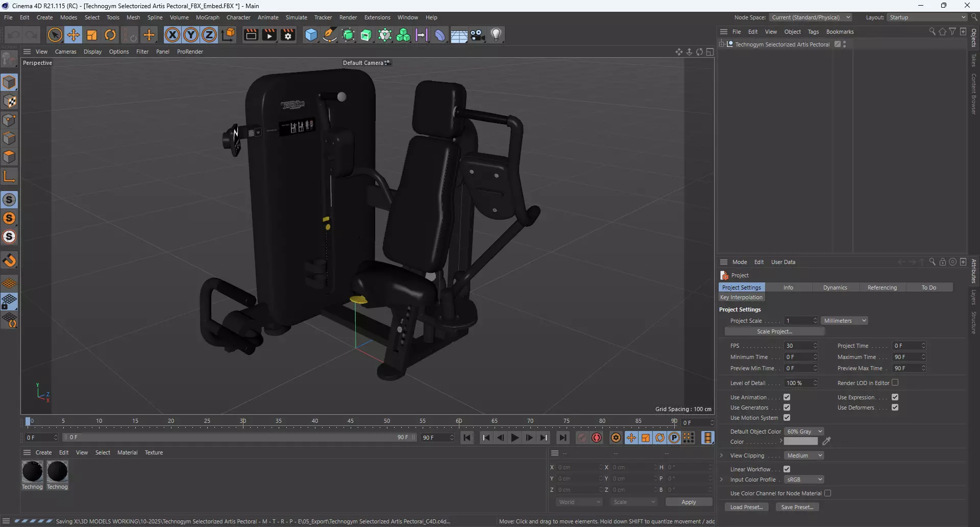
Task: Open the Node Space dropdown
Action: click(x=811, y=17)
